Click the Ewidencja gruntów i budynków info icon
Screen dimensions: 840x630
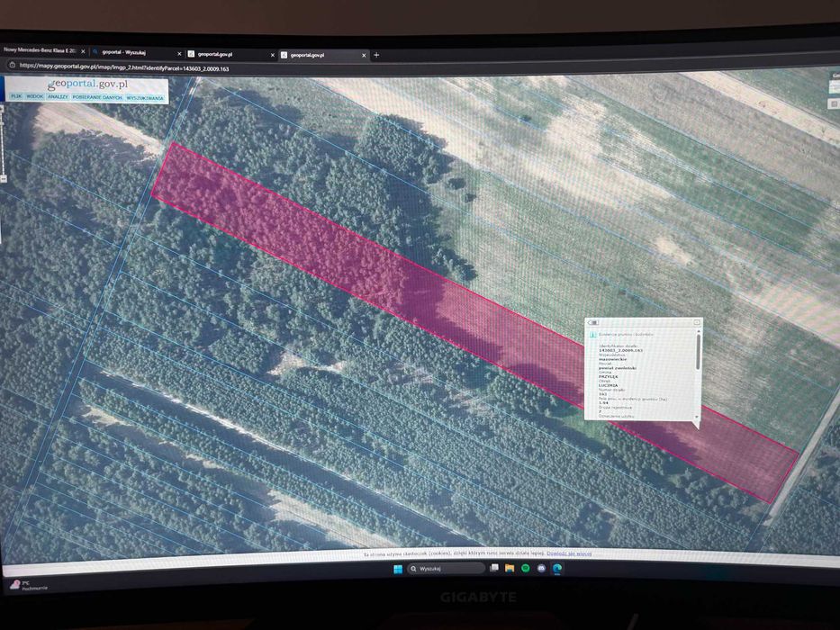pos(592,335)
